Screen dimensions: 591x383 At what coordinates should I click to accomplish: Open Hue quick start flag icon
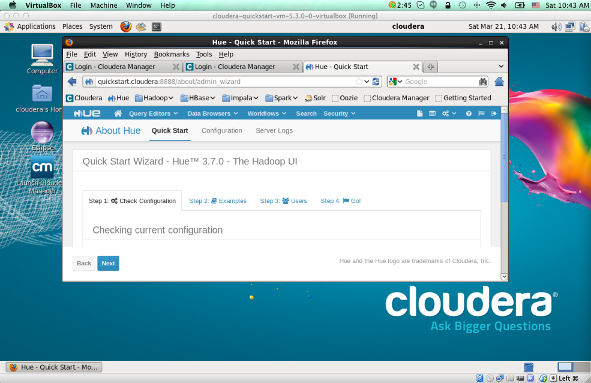tap(481, 113)
